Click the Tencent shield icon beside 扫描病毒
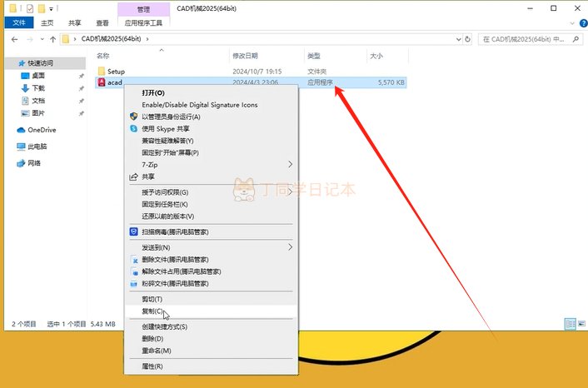This screenshot has height=388, width=588. pos(133,231)
